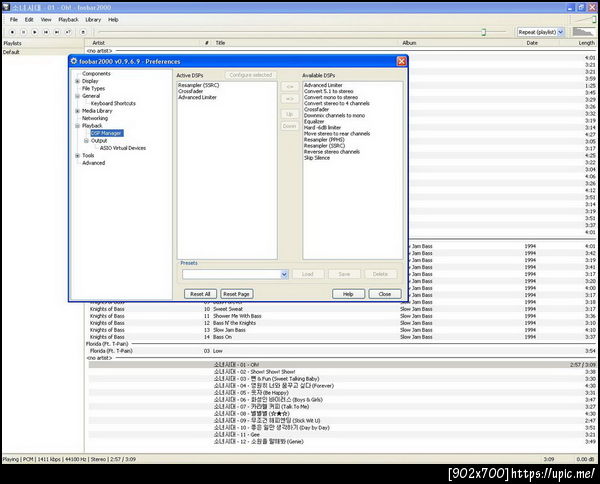
Task: Click the Close button in Preferences
Action: (x=385, y=294)
